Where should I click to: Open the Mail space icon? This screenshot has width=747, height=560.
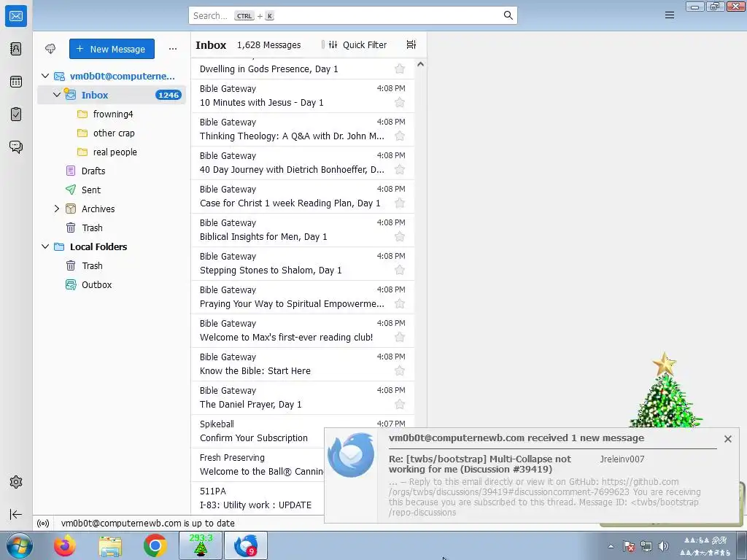tap(16, 16)
